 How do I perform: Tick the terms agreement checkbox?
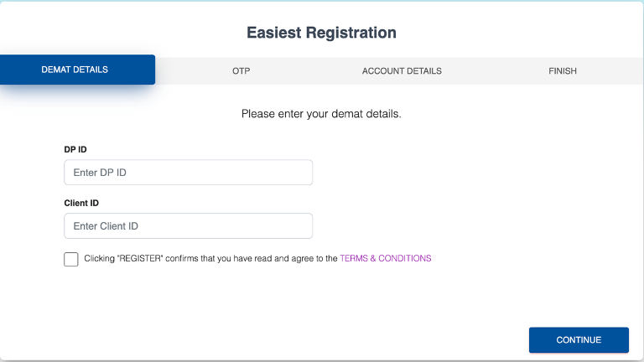[71, 259]
